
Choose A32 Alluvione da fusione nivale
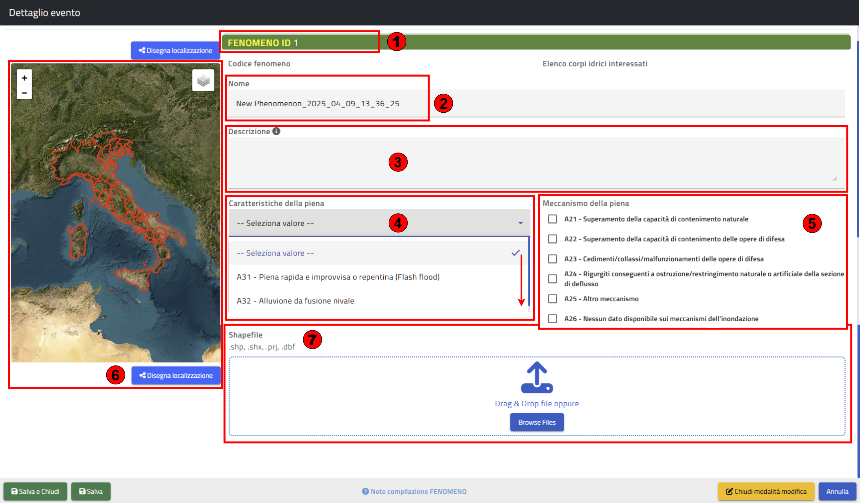tap(295, 301)
